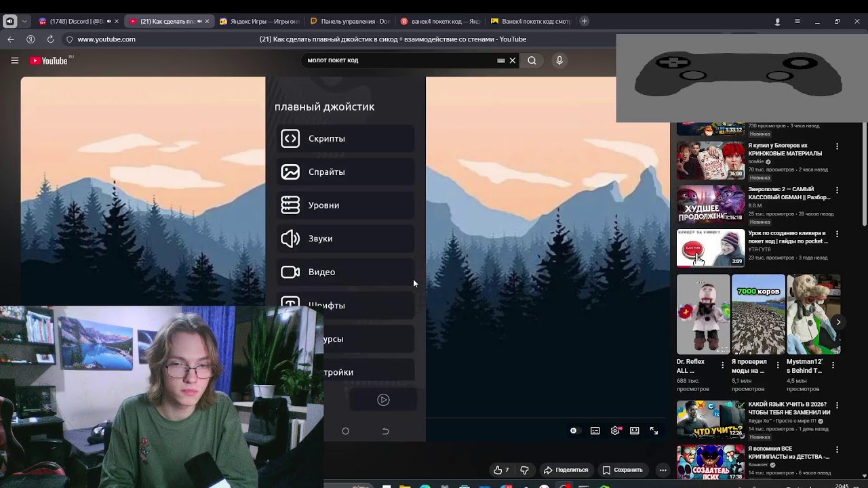Image resolution: width=868 pixels, height=488 pixels.
Task: Share the video via 'Поделиться'
Action: coord(566,470)
